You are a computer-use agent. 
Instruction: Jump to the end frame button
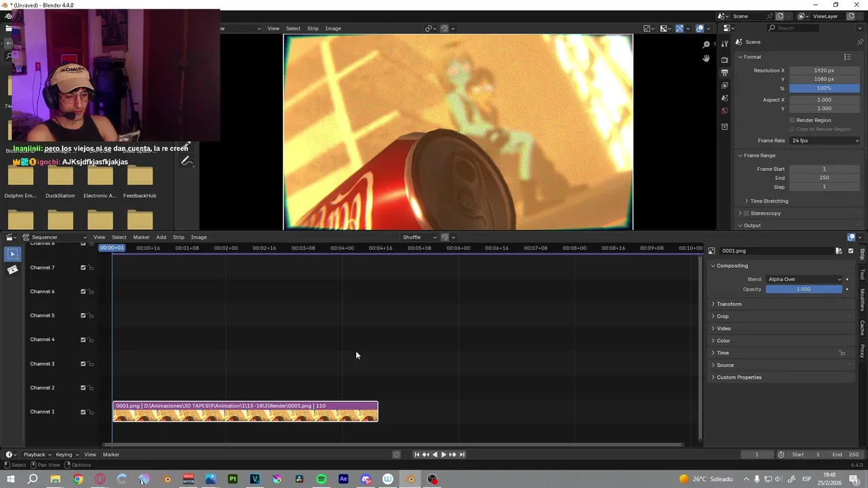462,455
